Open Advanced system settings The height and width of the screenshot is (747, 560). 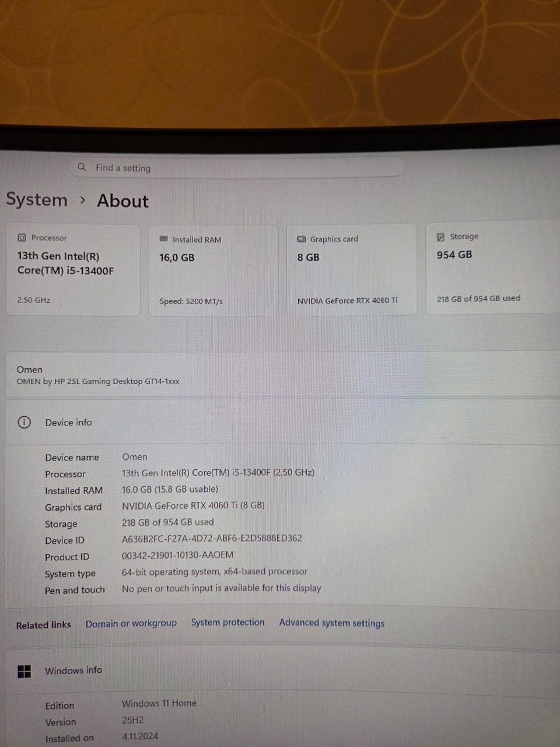pyautogui.click(x=332, y=622)
